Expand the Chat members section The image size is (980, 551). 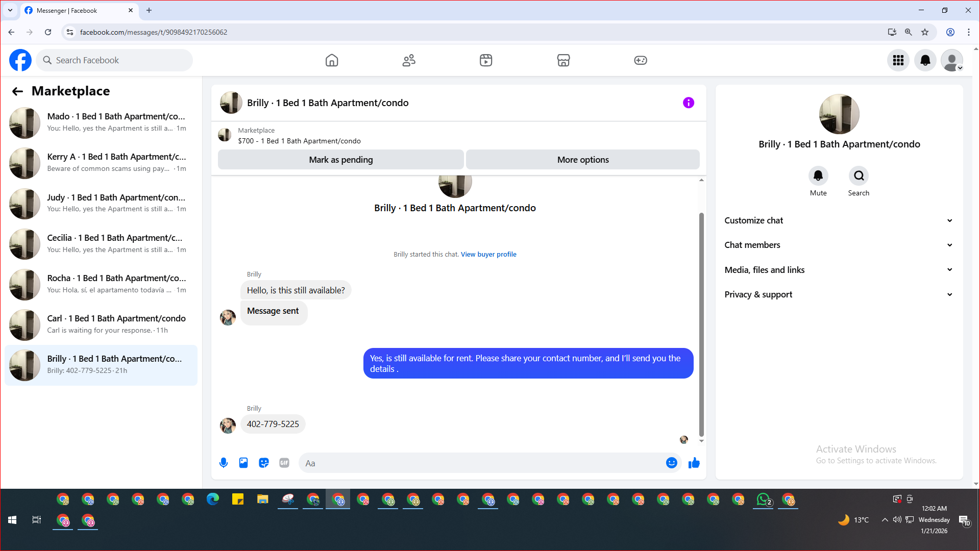(839, 245)
